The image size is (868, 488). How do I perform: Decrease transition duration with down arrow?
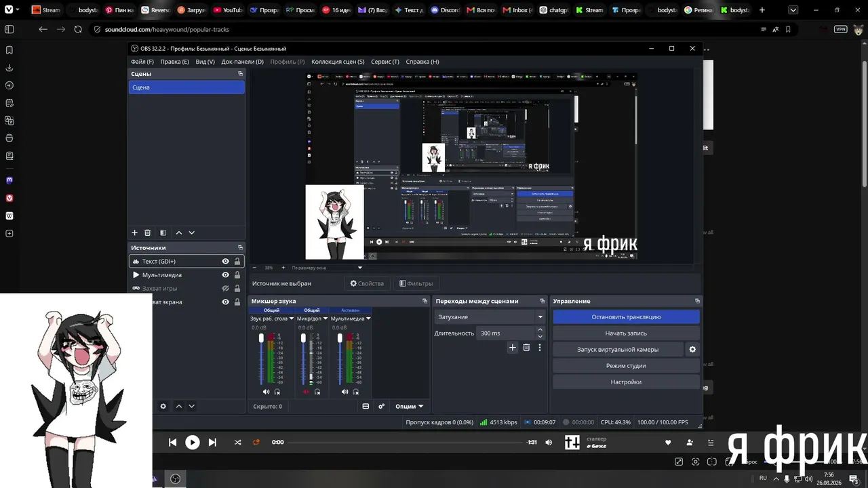[x=540, y=336]
